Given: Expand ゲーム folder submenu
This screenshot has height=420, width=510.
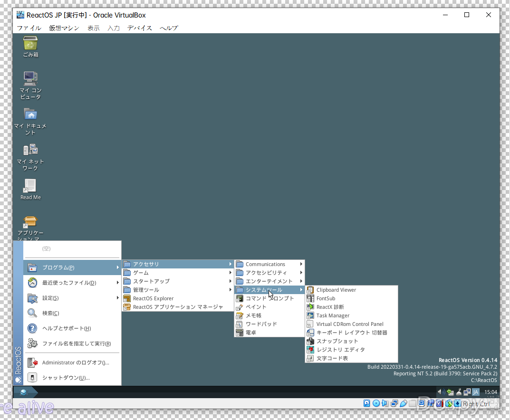Looking at the screenshot, I should (x=178, y=273).
